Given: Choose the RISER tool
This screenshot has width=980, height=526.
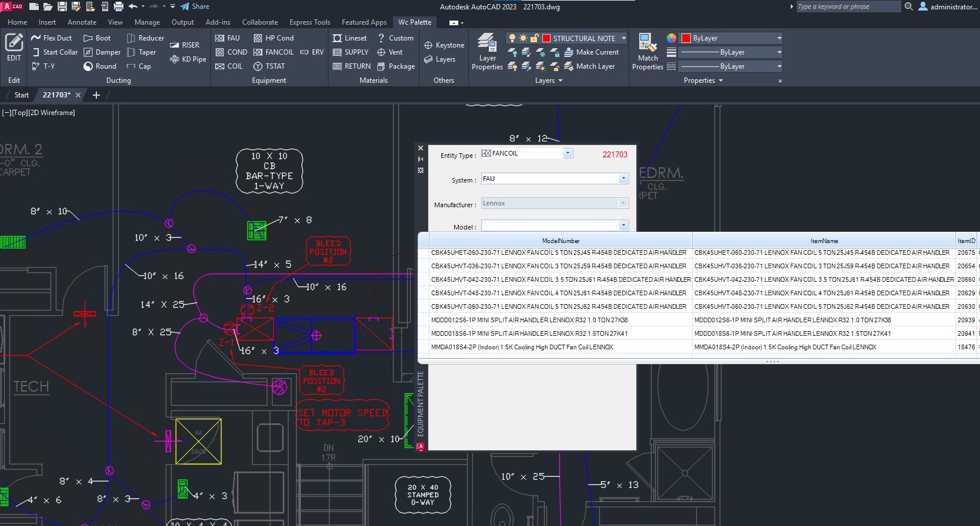Looking at the screenshot, I should click(184, 45).
